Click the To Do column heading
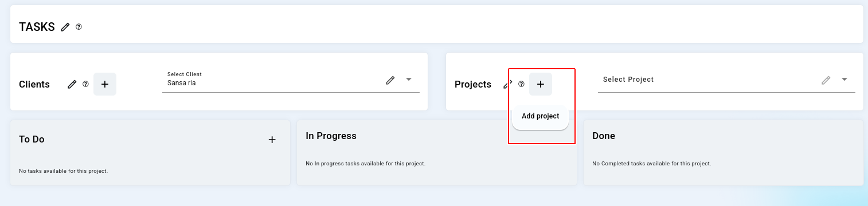This screenshot has height=206, width=868. [32, 139]
